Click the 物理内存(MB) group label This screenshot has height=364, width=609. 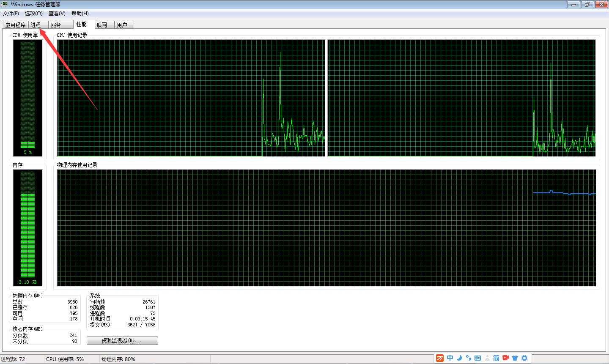tap(27, 296)
